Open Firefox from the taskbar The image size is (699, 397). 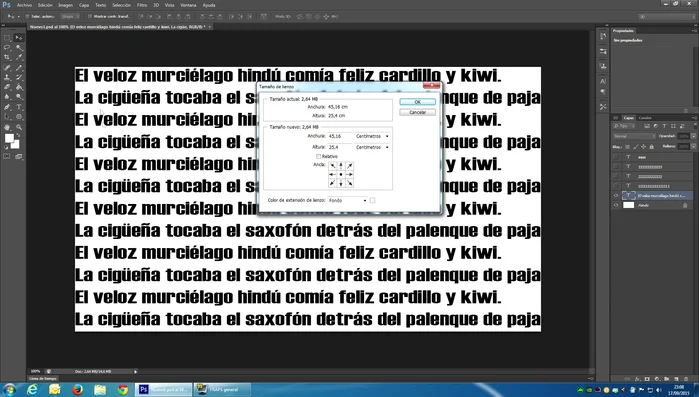click(x=77, y=389)
